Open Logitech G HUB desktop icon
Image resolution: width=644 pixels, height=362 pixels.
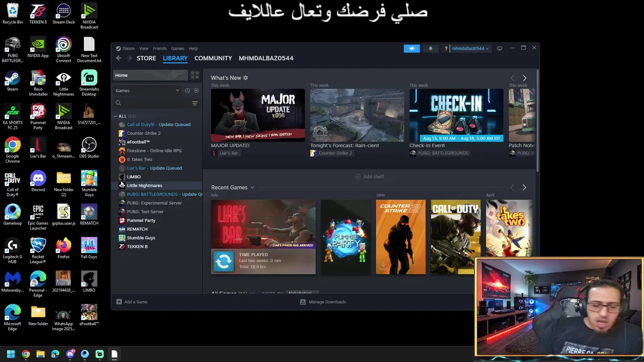coord(13,251)
